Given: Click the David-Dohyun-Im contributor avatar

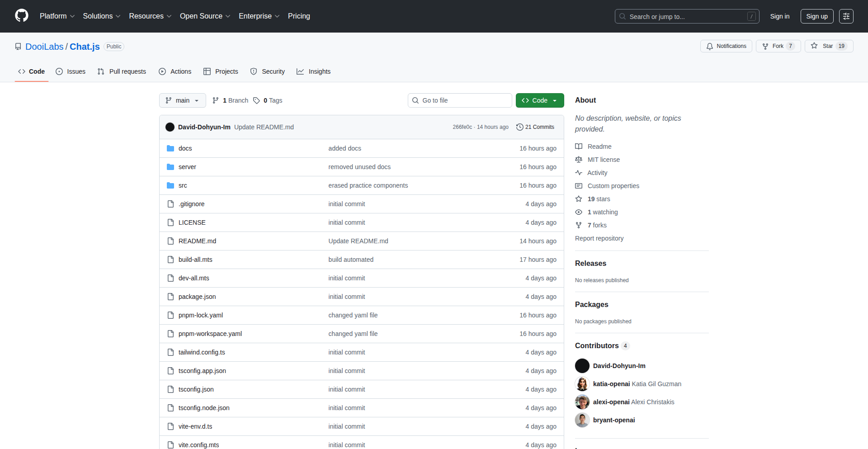Looking at the screenshot, I should point(582,366).
